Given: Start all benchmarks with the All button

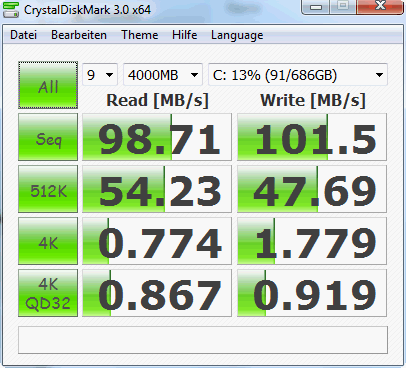Looking at the screenshot, I should point(48,85).
